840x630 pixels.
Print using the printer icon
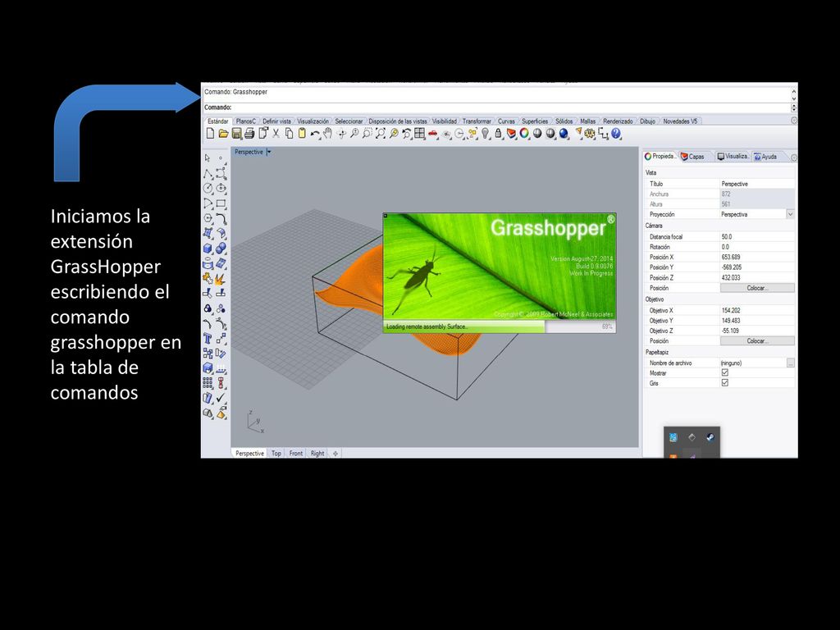(x=249, y=134)
